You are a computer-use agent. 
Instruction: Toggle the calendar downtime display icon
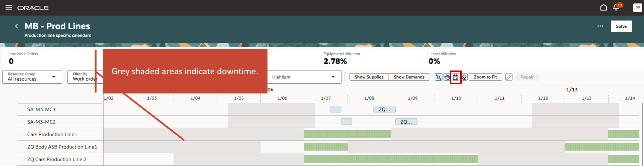click(x=456, y=77)
